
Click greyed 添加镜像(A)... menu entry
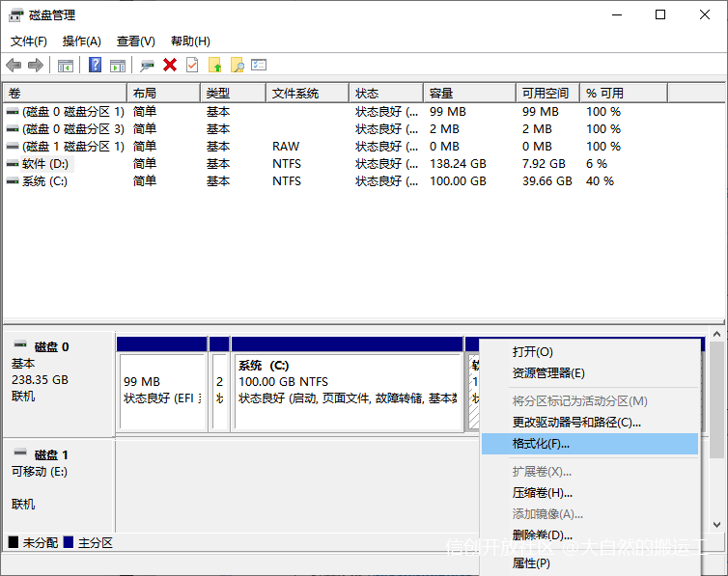coord(590,514)
